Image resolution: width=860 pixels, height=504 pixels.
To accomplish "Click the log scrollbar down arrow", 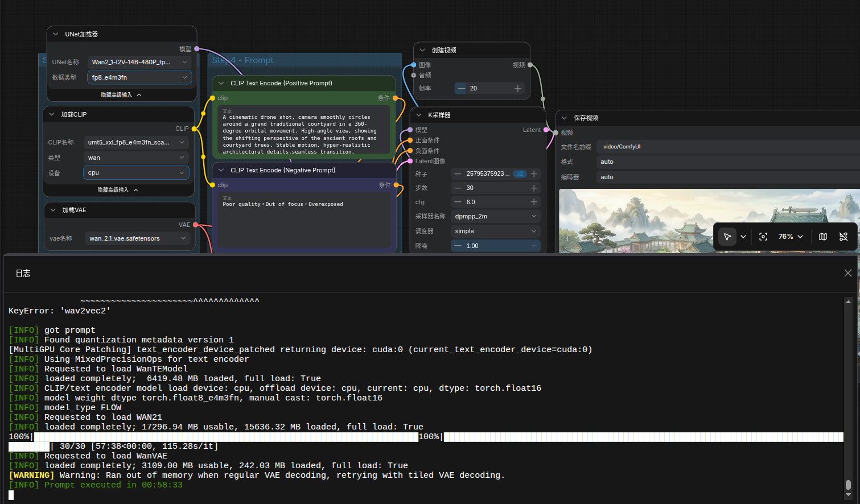I will 848,495.
